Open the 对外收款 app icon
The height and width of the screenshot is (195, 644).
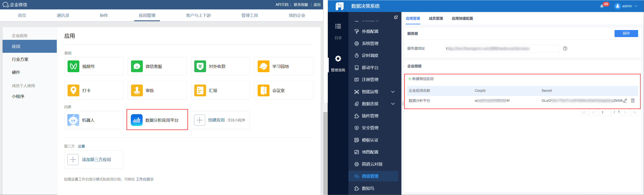[200, 66]
